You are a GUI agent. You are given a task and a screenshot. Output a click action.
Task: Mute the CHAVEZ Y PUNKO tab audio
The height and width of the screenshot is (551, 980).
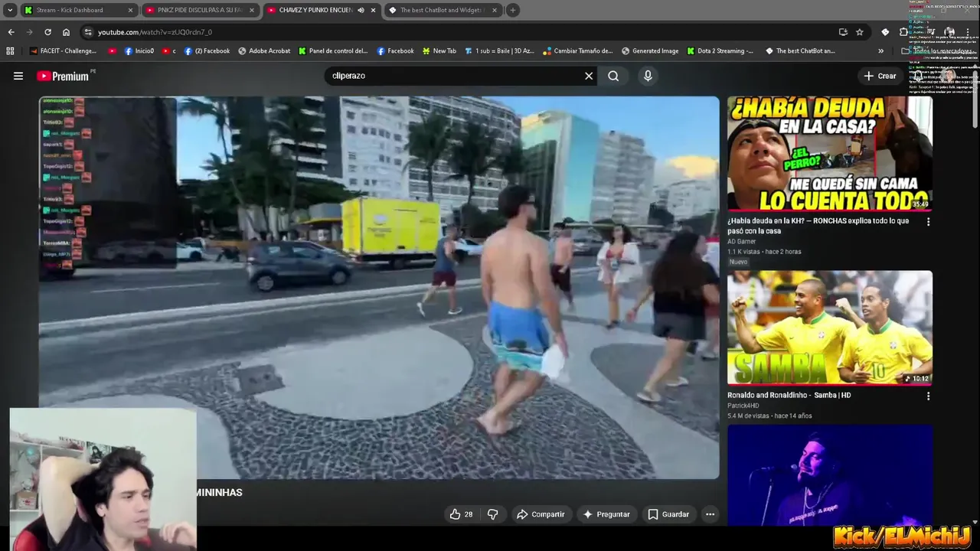pyautogui.click(x=361, y=10)
